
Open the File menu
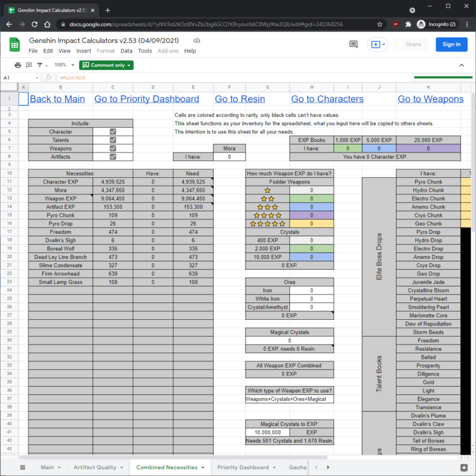pos(33,51)
